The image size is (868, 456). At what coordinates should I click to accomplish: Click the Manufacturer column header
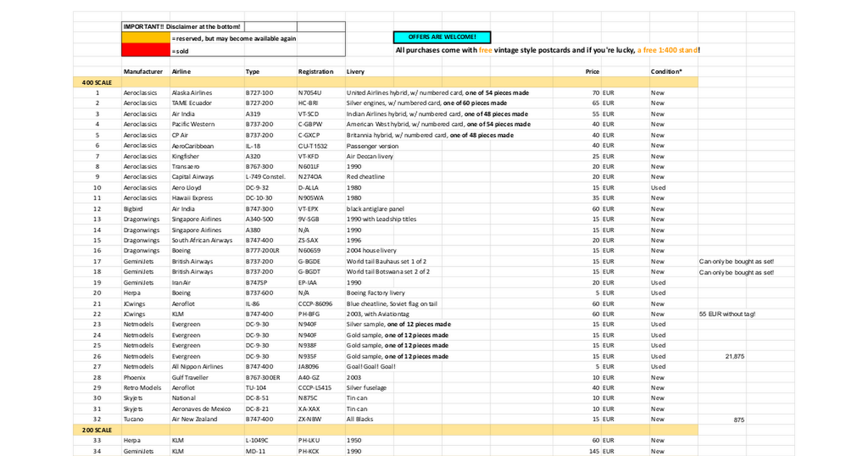click(x=142, y=72)
